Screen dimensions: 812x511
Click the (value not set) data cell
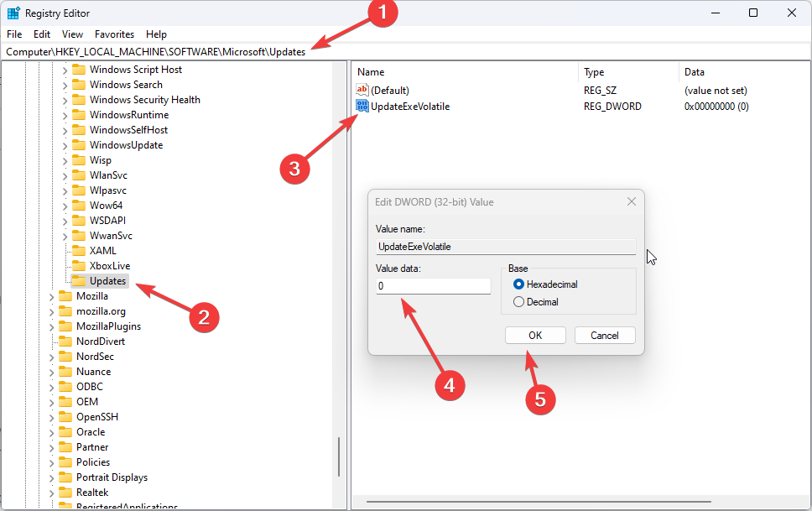click(x=716, y=90)
